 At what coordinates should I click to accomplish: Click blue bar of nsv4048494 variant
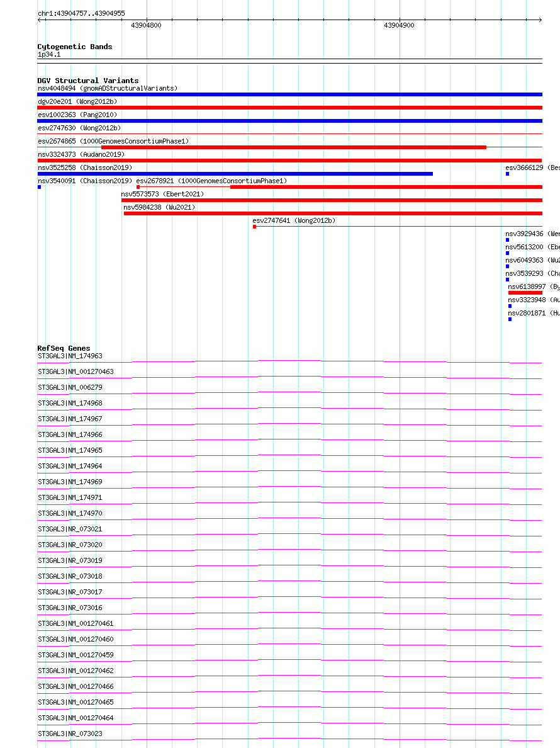tap(290, 94)
